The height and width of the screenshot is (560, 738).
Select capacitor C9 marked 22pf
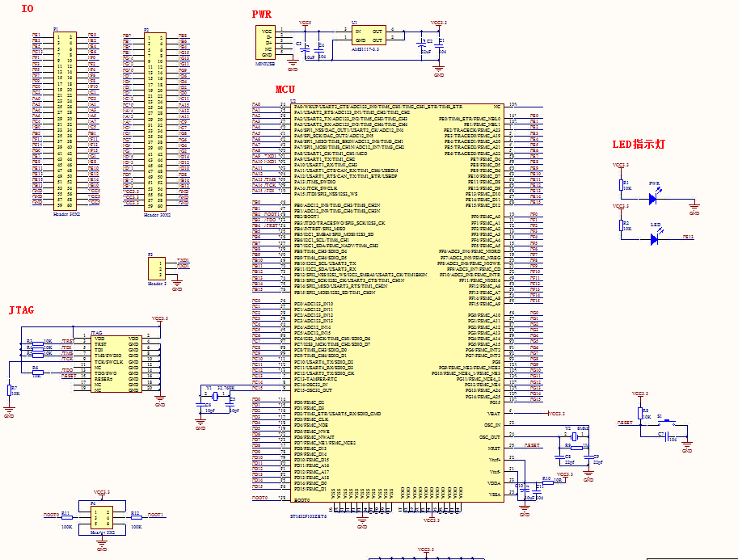tap(588, 457)
